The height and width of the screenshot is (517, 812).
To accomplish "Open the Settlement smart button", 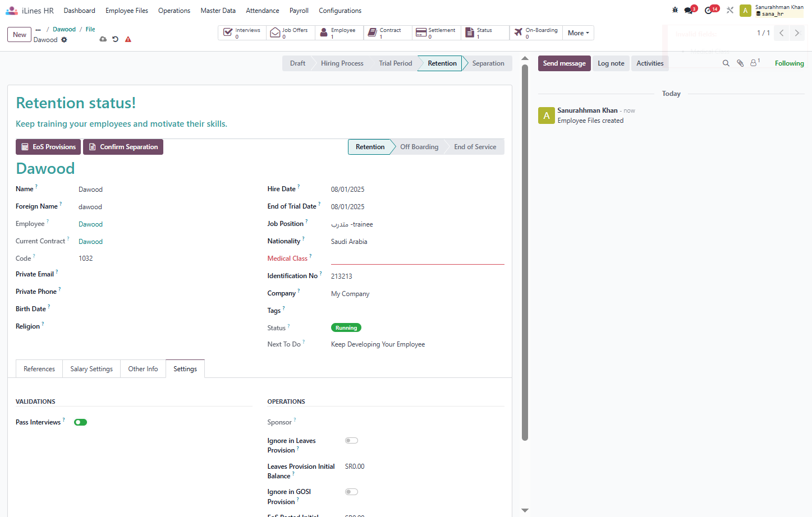I will tap(437, 33).
